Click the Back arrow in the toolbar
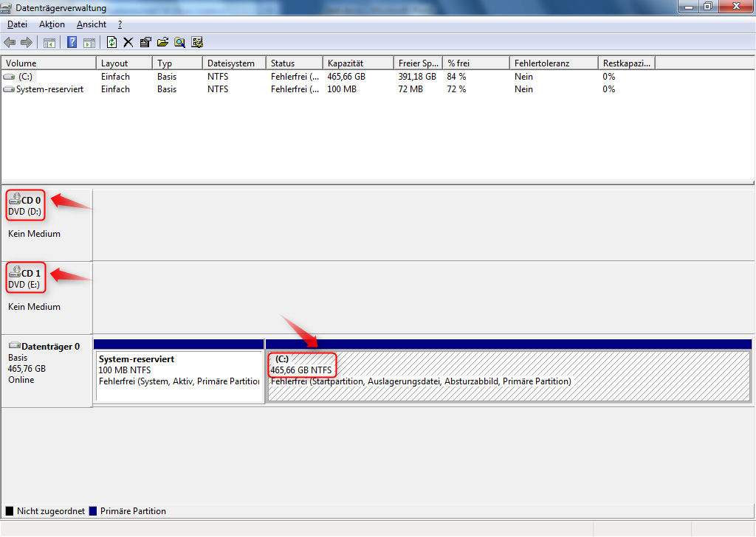This screenshot has width=756, height=537. click(x=10, y=42)
